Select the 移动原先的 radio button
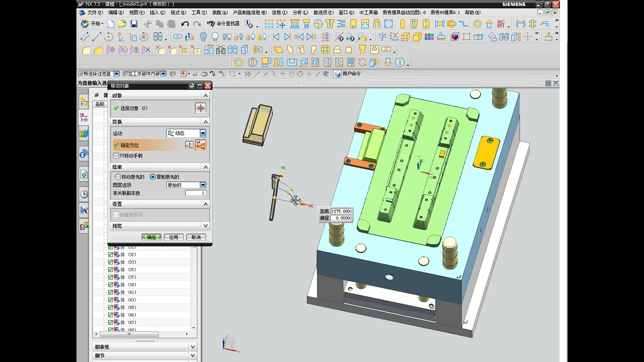644x362 pixels. [118, 177]
